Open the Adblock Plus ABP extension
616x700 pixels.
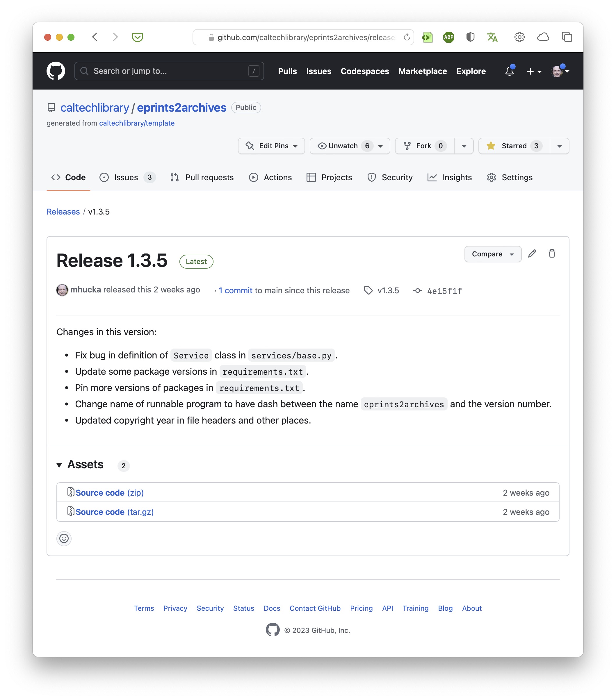tap(448, 37)
